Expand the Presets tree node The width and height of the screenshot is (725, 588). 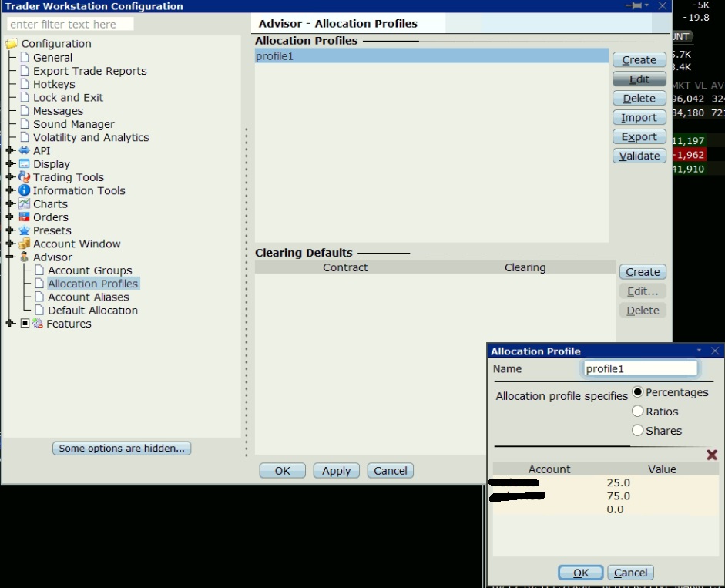pyautogui.click(x=10, y=230)
